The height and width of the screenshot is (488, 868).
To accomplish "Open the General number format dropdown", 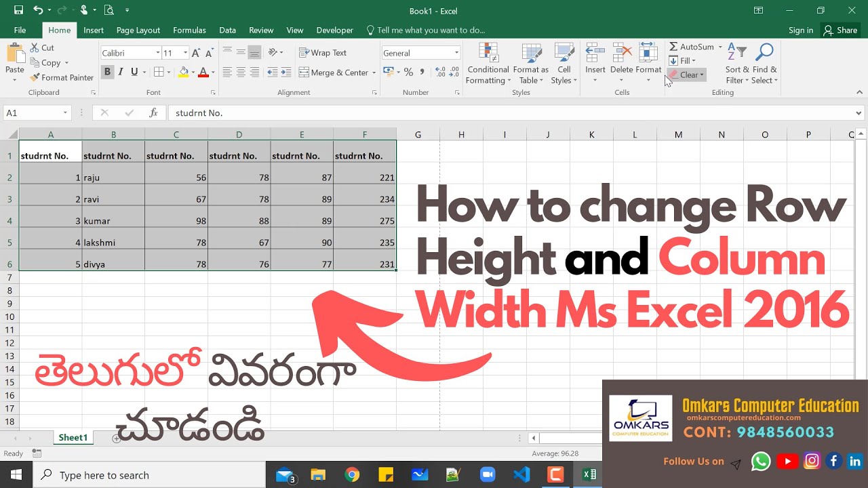I will pos(456,53).
